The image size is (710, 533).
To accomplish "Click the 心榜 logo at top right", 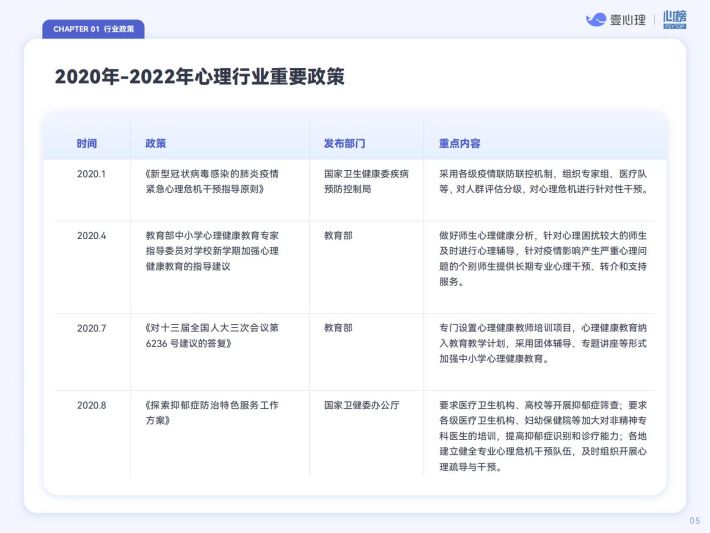I will coord(675,19).
